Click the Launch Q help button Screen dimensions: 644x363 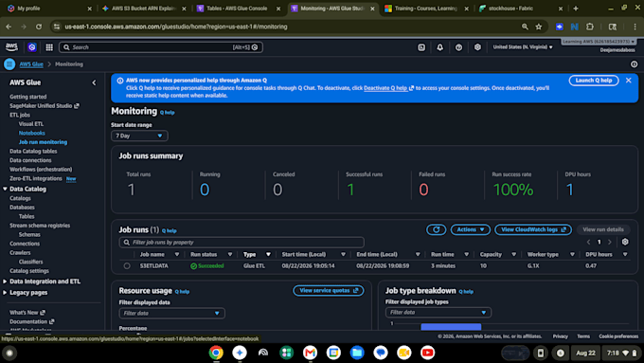point(594,81)
